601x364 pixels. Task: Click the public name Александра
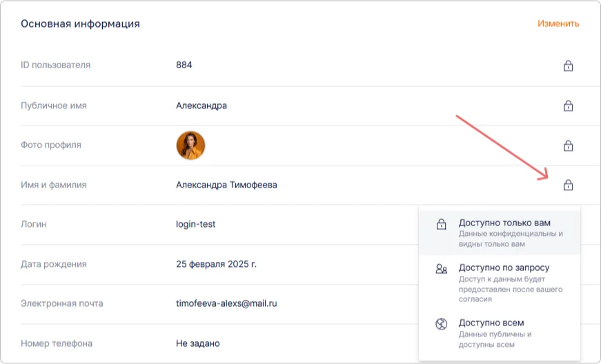coord(201,105)
